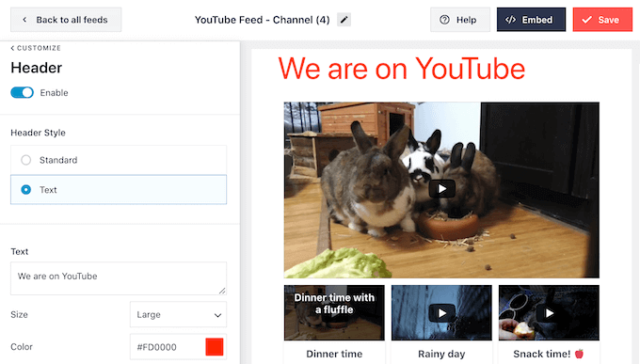Click the Embed button

(x=531, y=20)
